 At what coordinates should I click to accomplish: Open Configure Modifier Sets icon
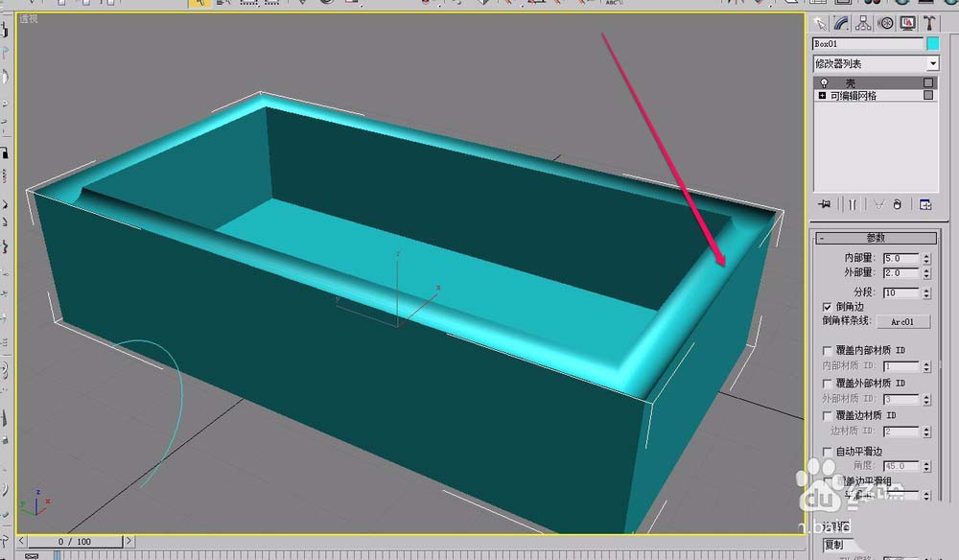(x=925, y=204)
